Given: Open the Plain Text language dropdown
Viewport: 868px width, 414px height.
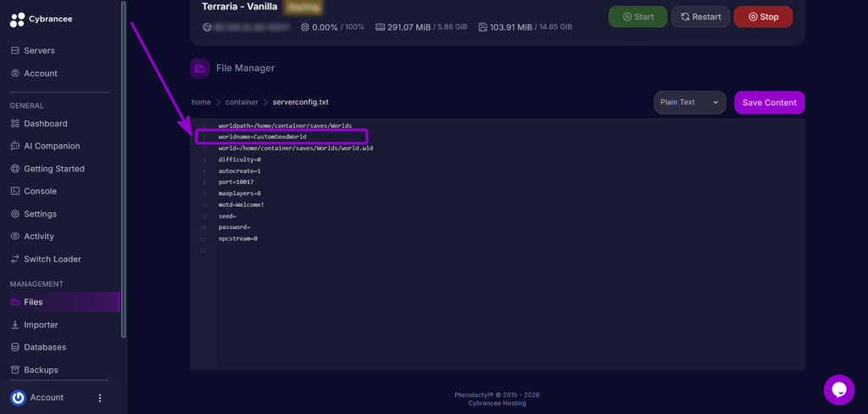Looking at the screenshot, I should tap(690, 103).
